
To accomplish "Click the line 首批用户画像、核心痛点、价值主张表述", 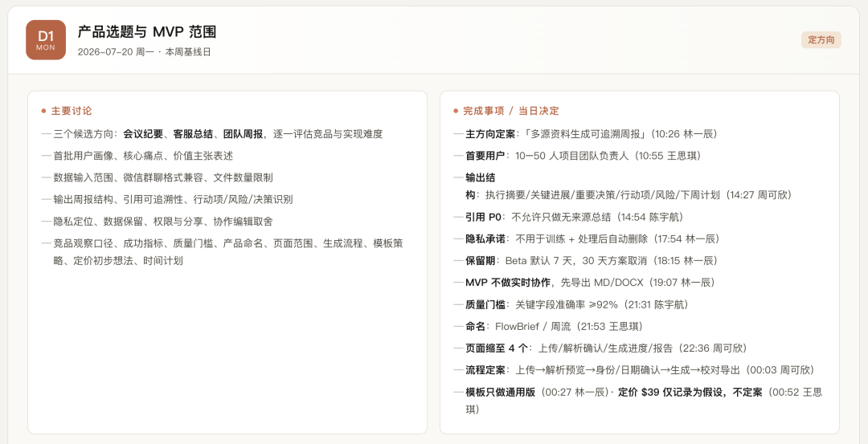I will pos(143,156).
